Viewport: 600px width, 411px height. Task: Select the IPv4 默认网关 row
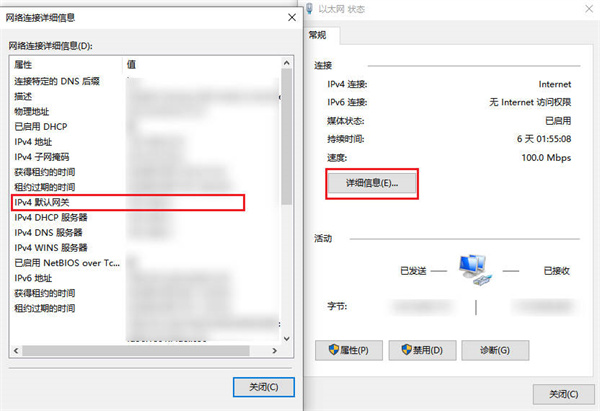tap(128, 202)
